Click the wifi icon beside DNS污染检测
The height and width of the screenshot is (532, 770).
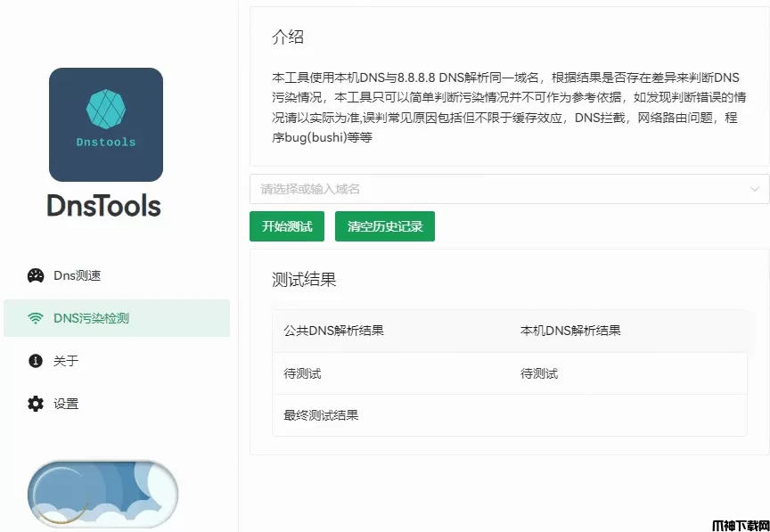click(x=36, y=318)
